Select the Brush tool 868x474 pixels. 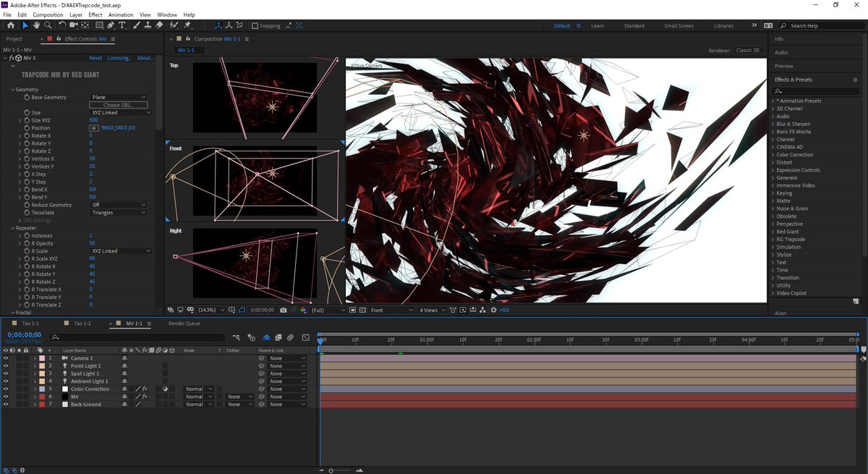point(137,25)
